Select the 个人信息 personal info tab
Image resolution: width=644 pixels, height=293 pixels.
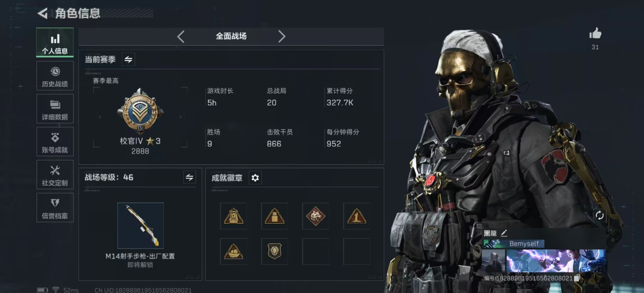55,43
